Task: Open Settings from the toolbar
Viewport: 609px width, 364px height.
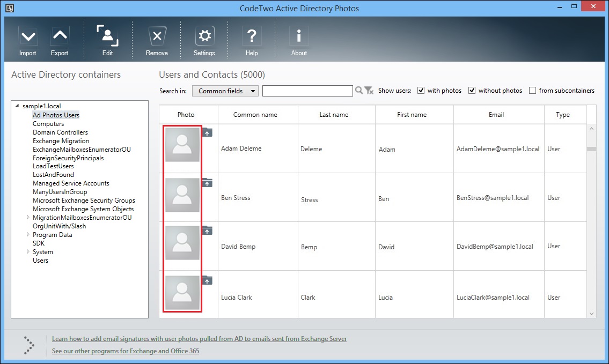Action: click(204, 40)
